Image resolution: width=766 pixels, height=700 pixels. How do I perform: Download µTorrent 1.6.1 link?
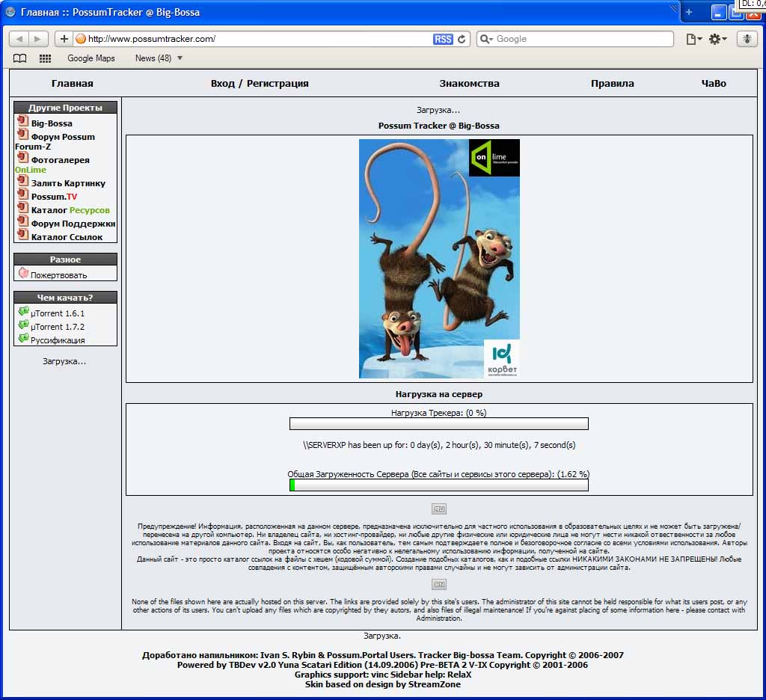click(x=57, y=313)
